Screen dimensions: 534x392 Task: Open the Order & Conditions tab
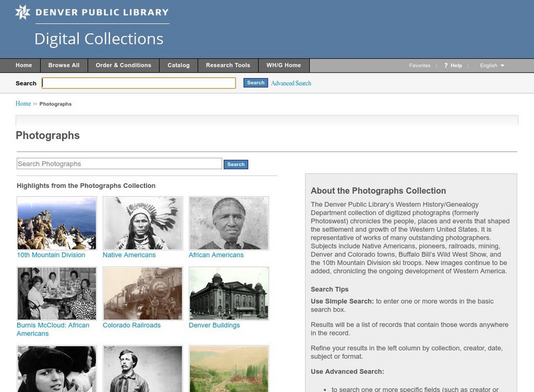123,65
